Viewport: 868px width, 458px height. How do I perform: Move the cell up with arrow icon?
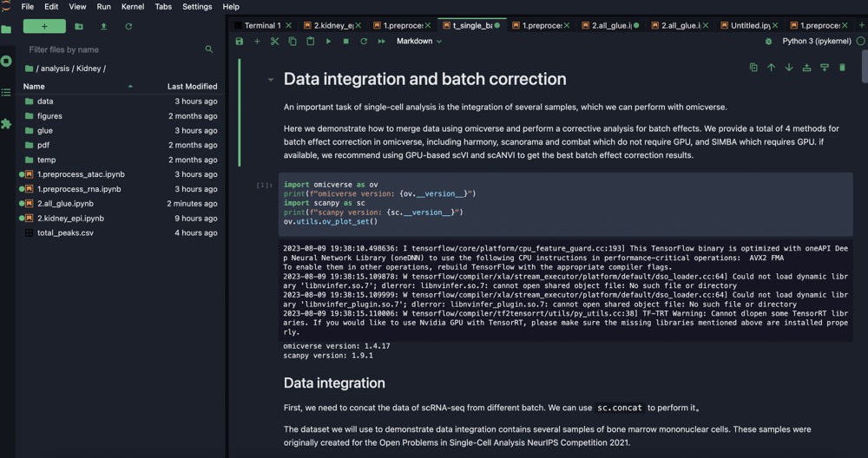771,68
